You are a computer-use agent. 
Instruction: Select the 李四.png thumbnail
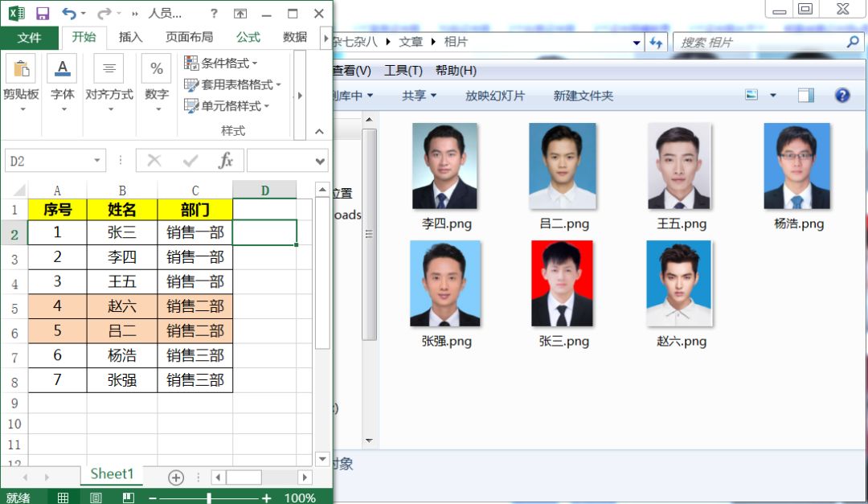click(x=445, y=166)
